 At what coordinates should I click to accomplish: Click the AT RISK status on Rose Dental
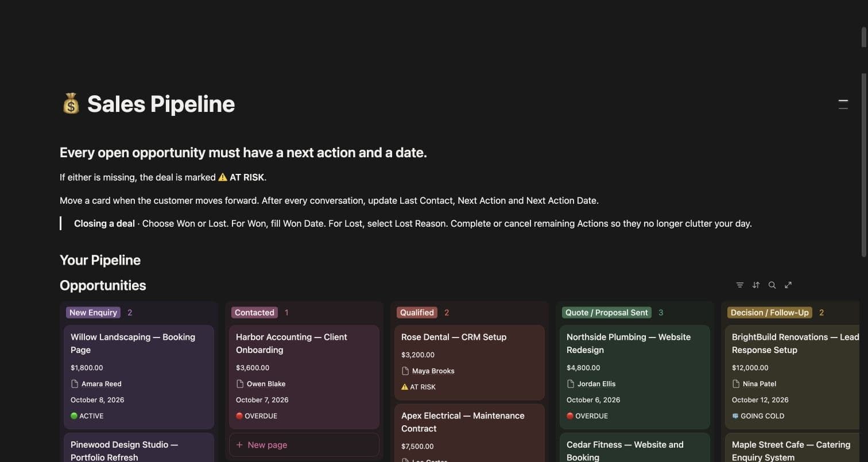pos(418,387)
